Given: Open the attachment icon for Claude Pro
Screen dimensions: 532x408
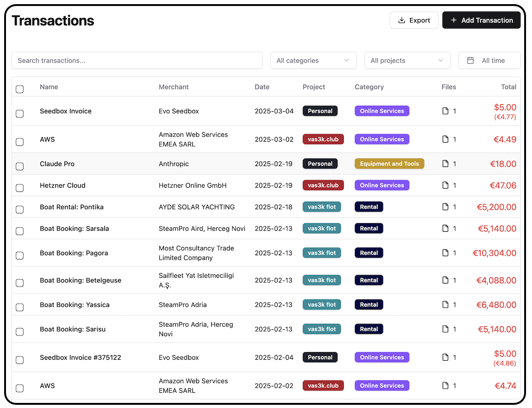Looking at the screenshot, I should (x=446, y=163).
